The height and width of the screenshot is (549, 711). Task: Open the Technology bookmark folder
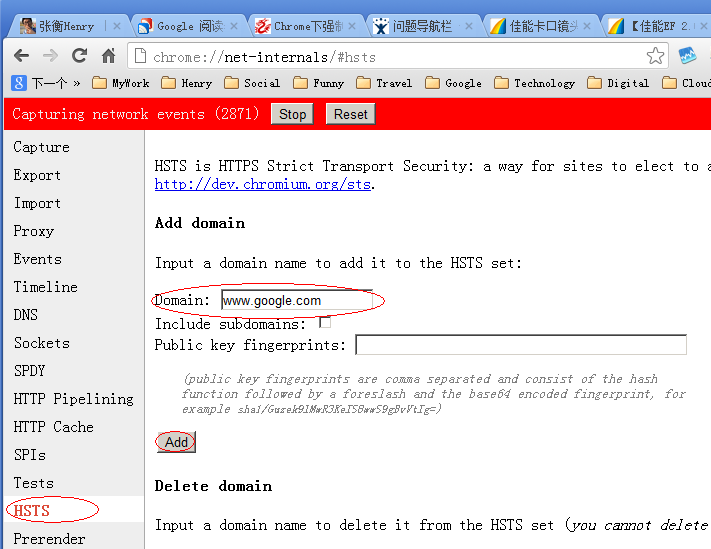pyautogui.click(x=534, y=83)
